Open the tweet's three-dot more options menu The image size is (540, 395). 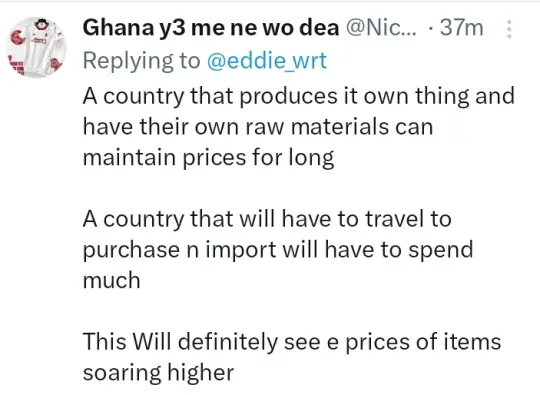(x=509, y=29)
